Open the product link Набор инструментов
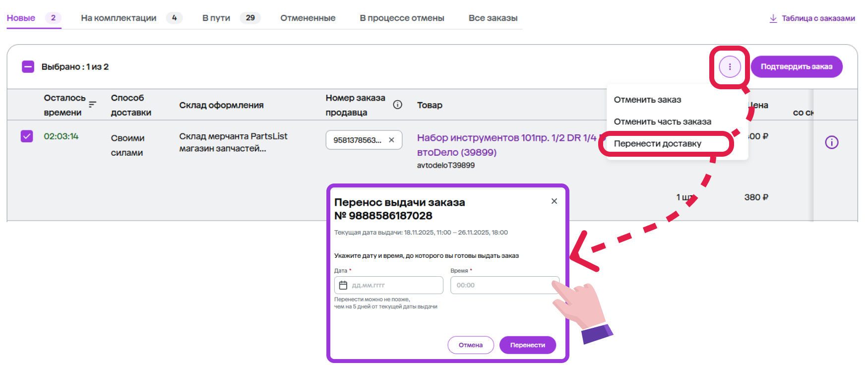 (506, 138)
